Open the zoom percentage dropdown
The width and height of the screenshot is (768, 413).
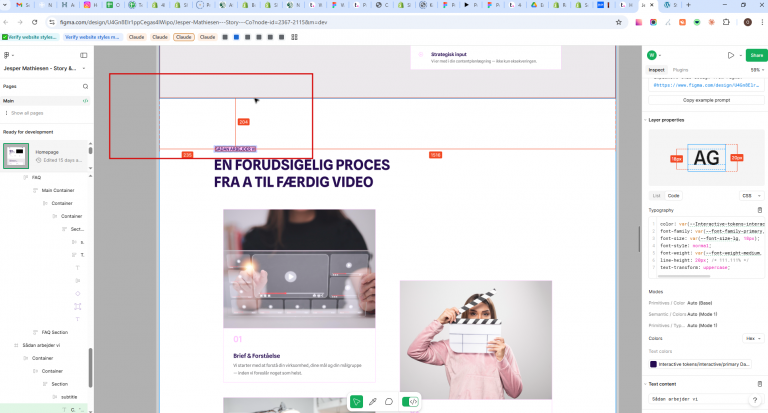tap(757, 70)
